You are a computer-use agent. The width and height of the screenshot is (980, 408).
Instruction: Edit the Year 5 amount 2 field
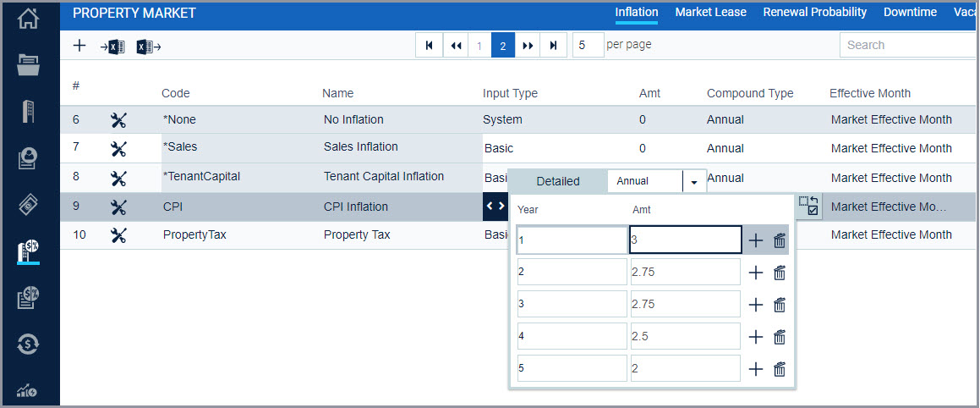pyautogui.click(x=686, y=369)
